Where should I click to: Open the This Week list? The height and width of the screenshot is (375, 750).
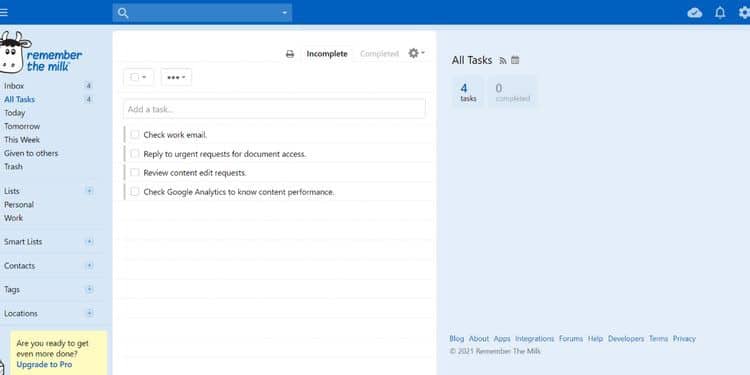22,140
